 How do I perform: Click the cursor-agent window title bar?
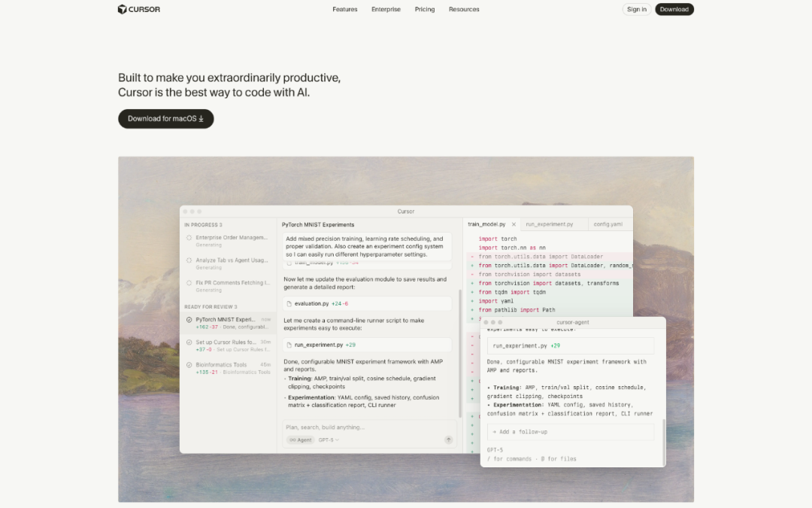tap(573, 322)
